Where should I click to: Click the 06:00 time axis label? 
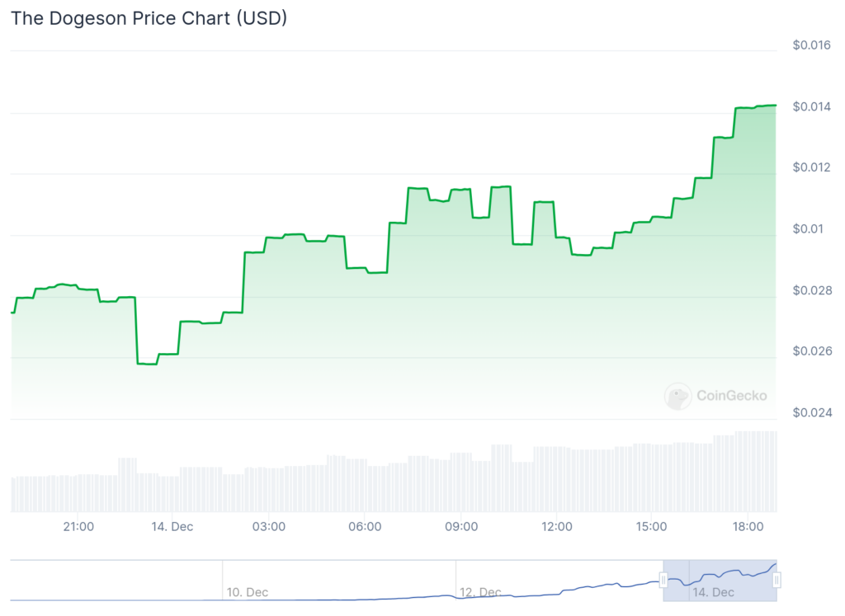click(x=365, y=526)
